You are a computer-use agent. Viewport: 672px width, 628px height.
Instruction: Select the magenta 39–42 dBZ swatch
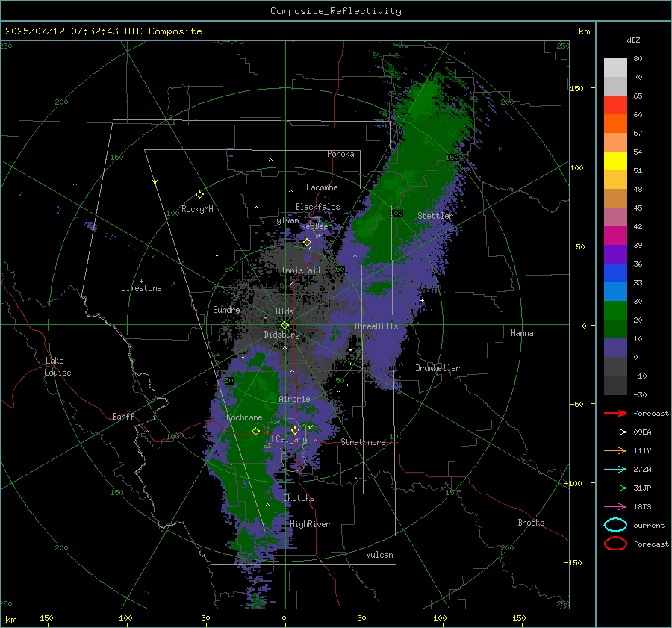coord(615,236)
